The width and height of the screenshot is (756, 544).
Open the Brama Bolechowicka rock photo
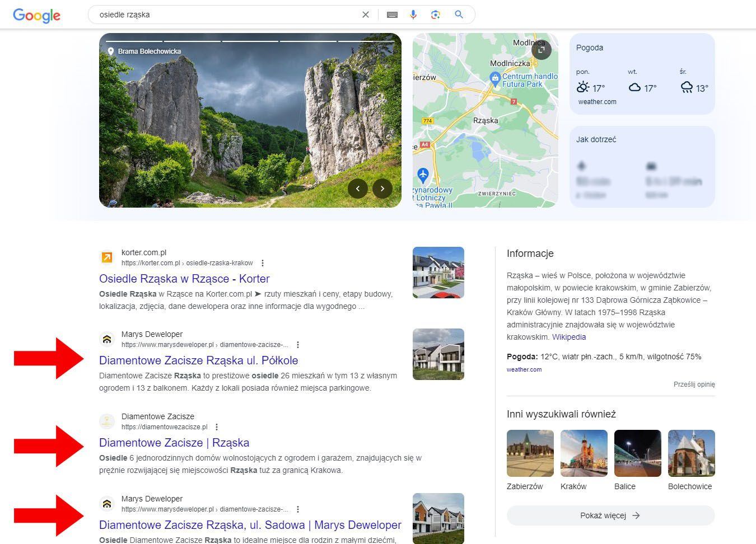pos(250,120)
